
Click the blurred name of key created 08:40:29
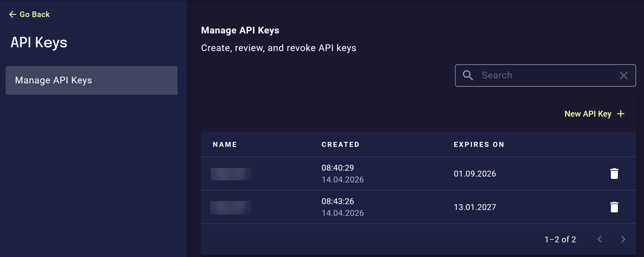(x=231, y=174)
